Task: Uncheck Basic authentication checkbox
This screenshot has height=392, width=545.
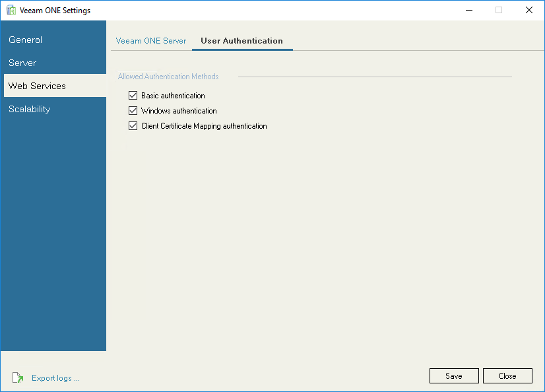Action: point(133,96)
